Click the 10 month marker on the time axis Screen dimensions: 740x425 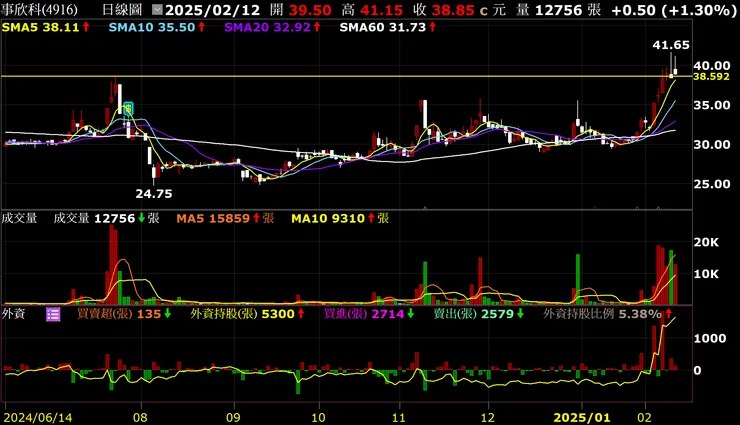[x=319, y=417]
